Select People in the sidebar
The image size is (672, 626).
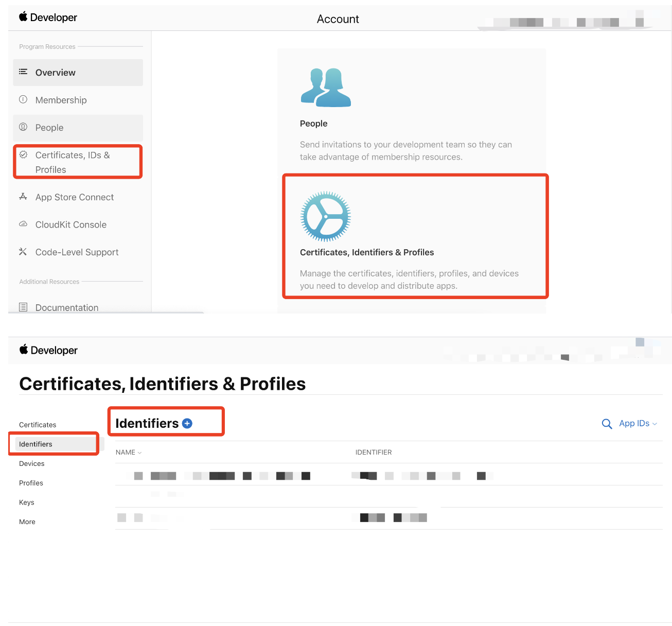tap(78, 128)
